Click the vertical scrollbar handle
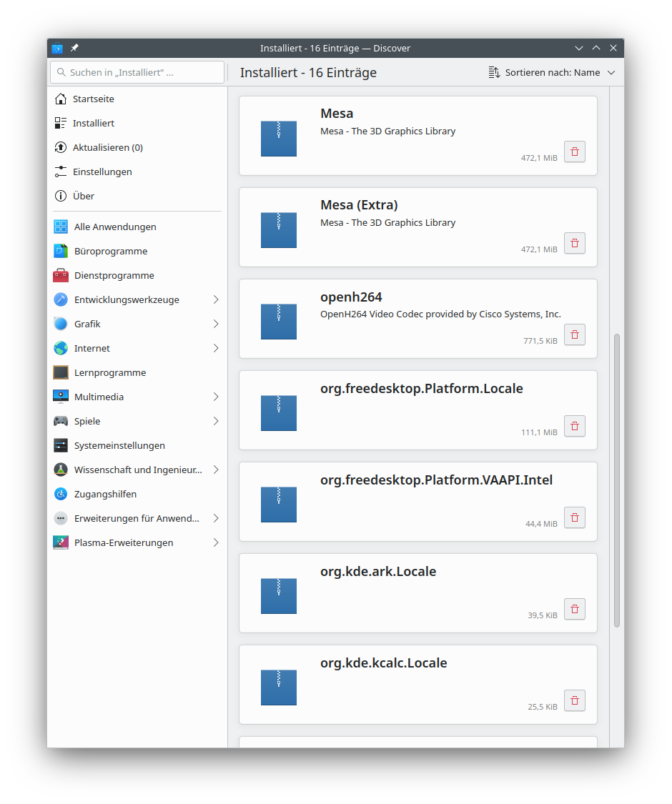Viewport: 672px width, 804px height. tap(617, 480)
